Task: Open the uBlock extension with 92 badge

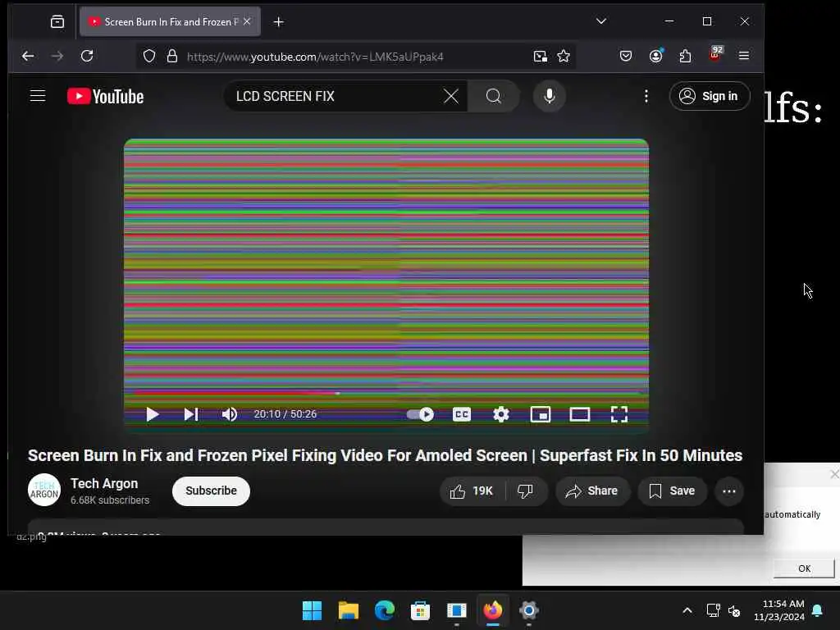Action: click(715, 54)
